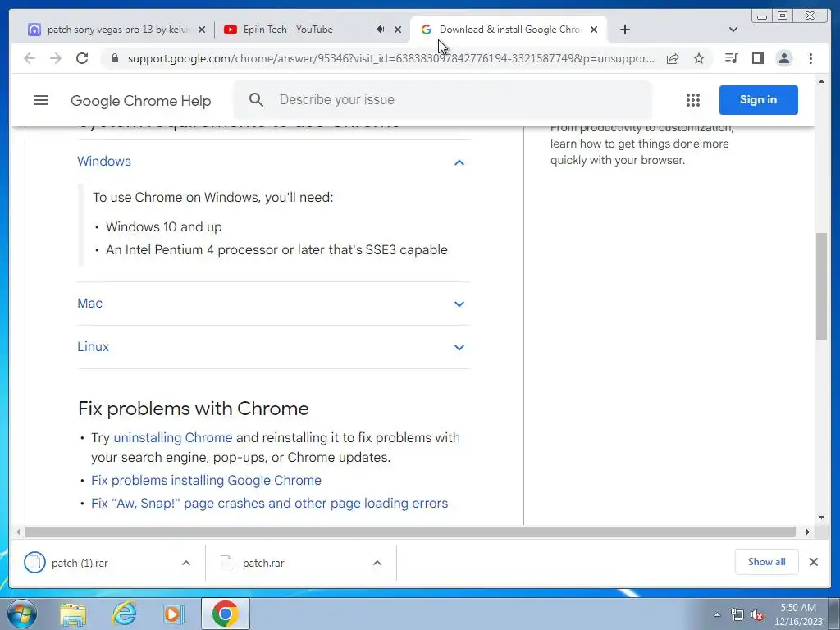Click the search magnifier icon
The width and height of the screenshot is (840, 630).
coord(256,99)
